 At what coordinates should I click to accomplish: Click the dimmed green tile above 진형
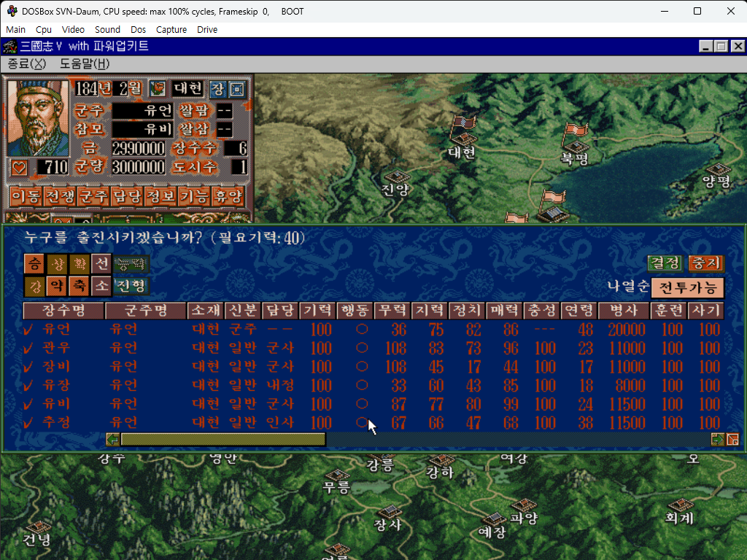coord(131,263)
